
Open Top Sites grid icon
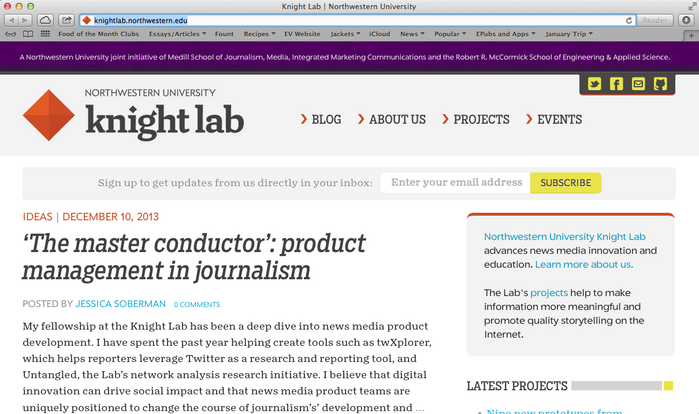[45, 34]
